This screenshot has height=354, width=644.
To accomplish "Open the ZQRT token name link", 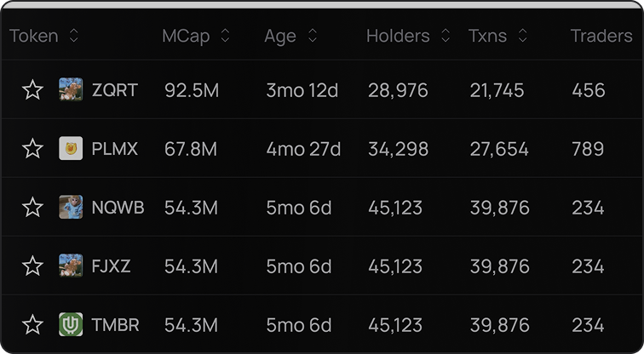I will coord(115,90).
